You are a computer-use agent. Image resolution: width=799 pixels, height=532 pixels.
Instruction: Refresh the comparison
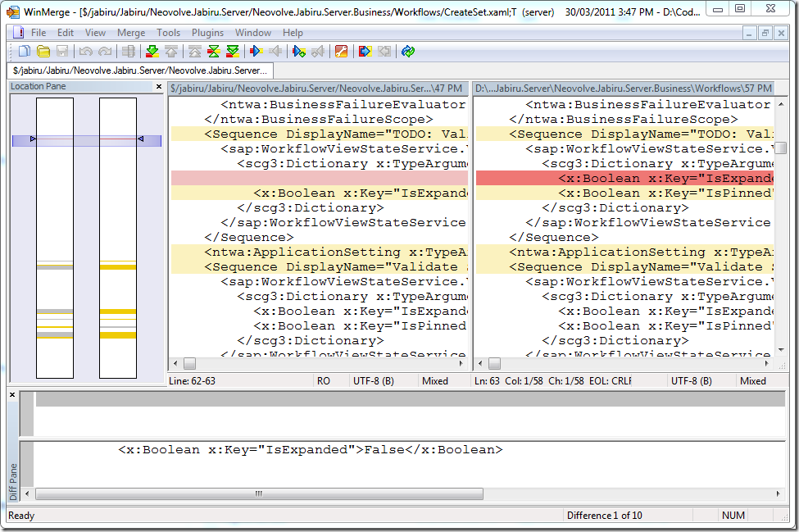(x=407, y=52)
